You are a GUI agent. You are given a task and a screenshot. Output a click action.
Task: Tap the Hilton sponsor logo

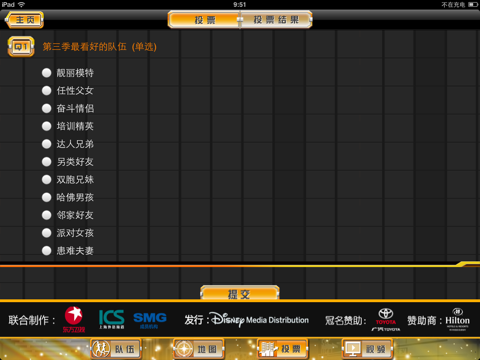pyautogui.click(x=458, y=319)
